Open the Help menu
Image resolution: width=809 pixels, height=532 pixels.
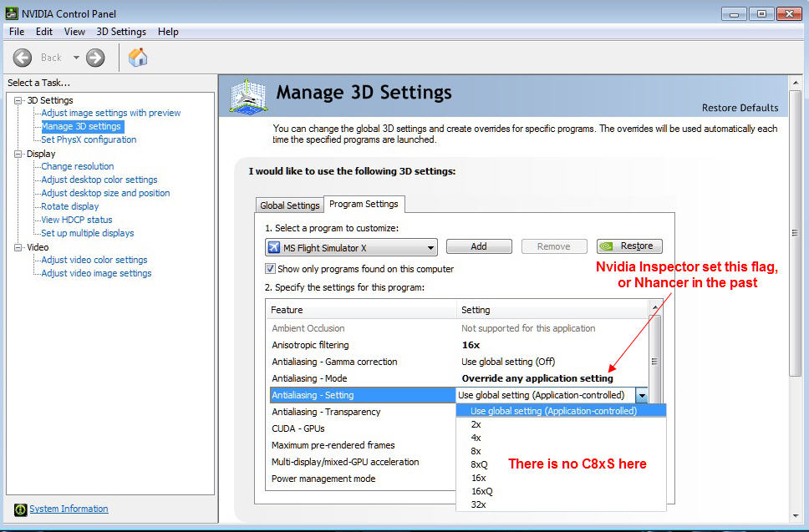(x=168, y=32)
